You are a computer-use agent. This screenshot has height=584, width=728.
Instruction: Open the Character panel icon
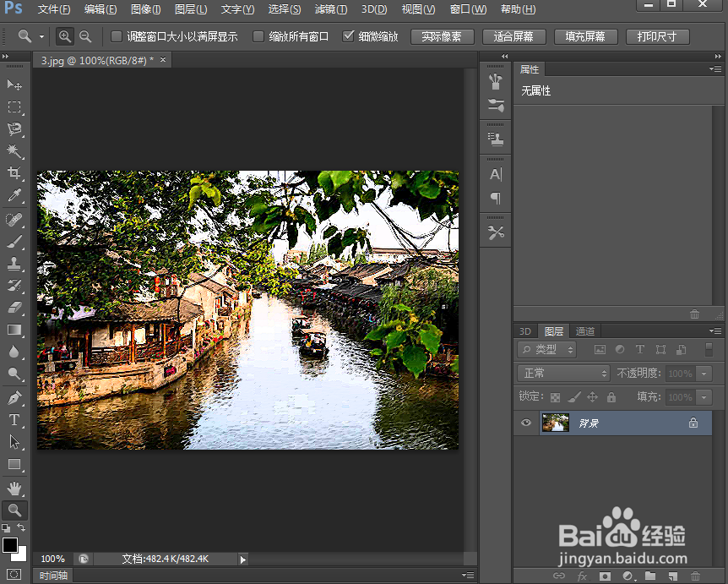pyautogui.click(x=496, y=175)
